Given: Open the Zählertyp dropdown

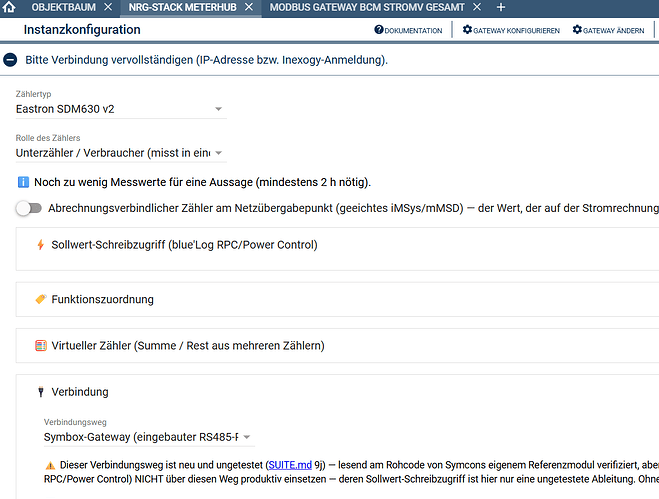Looking at the screenshot, I should pyautogui.click(x=121, y=109).
